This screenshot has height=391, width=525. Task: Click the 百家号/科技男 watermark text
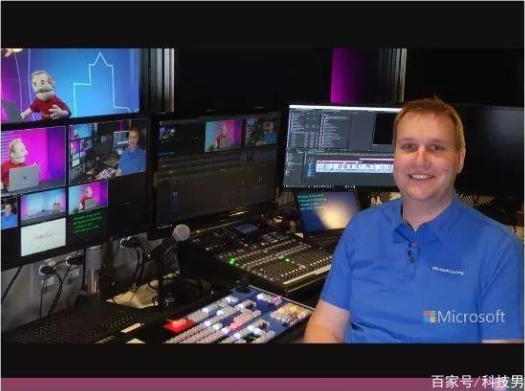[x=477, y=382]
